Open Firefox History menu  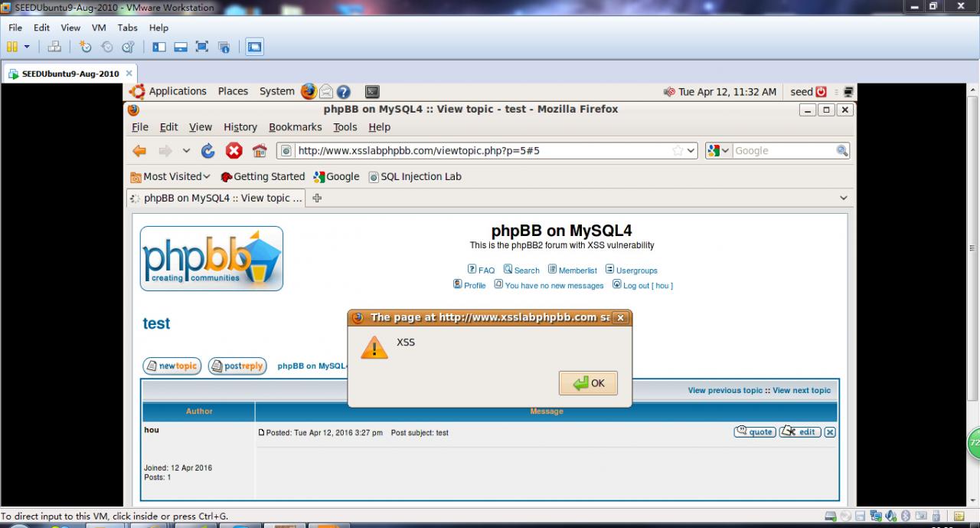(240, 127)
